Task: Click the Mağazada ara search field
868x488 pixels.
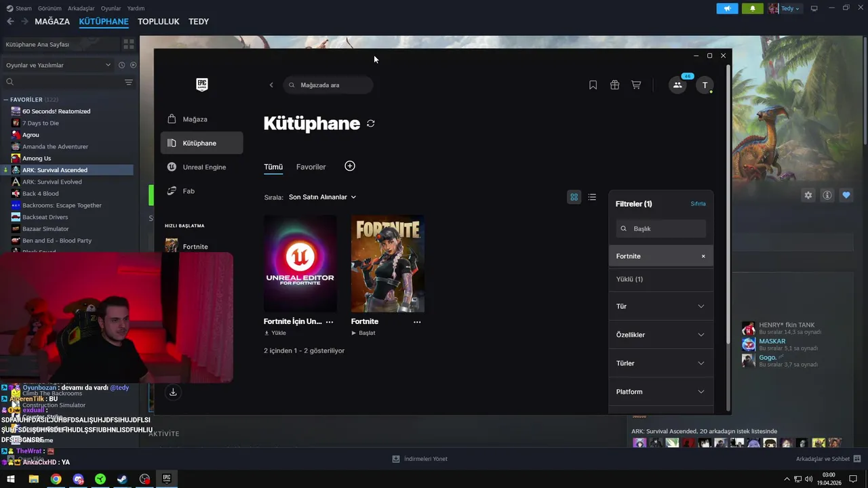Action: pos(328,85)
